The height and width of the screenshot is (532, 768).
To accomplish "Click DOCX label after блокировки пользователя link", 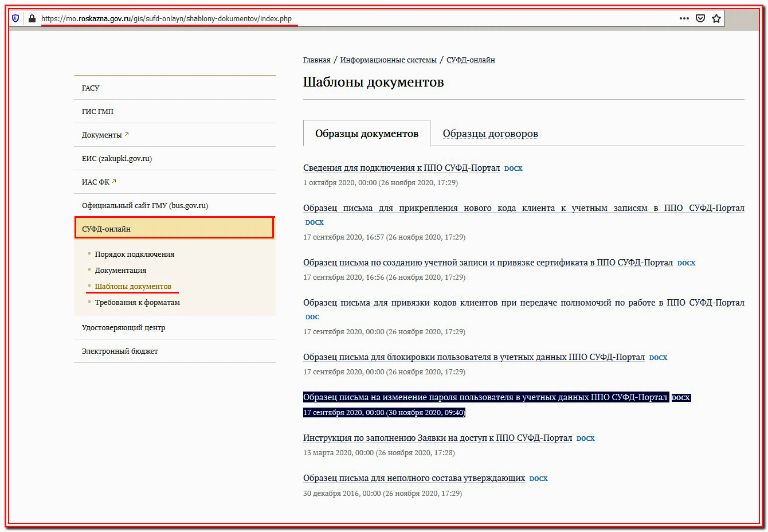I will point(659,358).
